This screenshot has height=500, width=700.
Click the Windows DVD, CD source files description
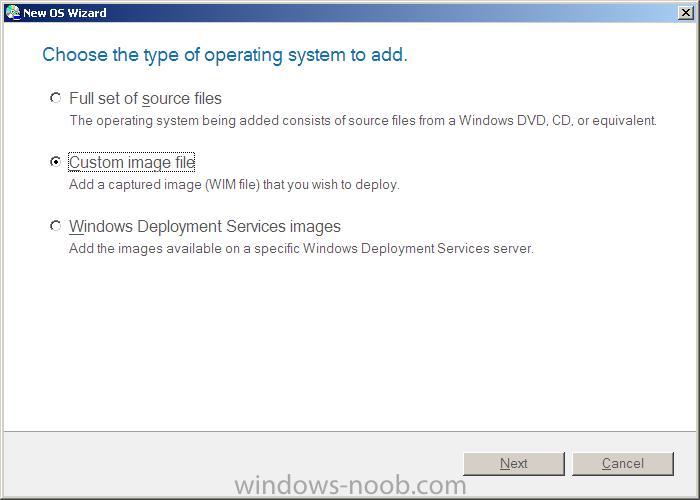coord(363,121)
